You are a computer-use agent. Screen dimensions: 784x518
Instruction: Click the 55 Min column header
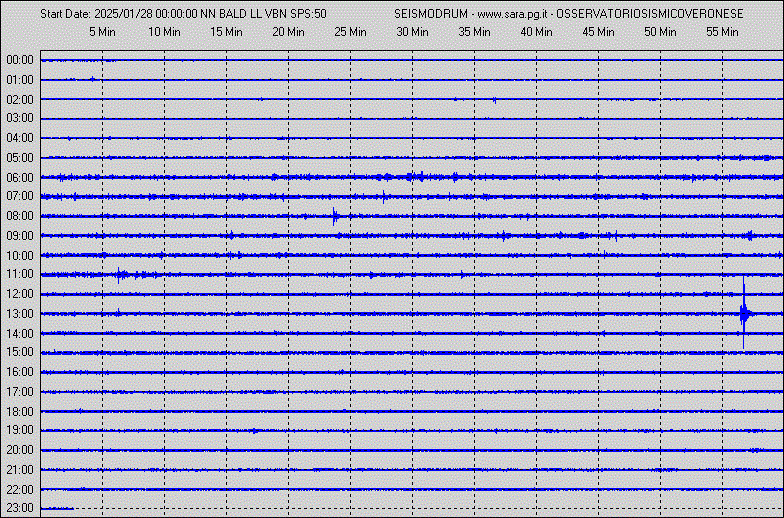pos(722,32)
